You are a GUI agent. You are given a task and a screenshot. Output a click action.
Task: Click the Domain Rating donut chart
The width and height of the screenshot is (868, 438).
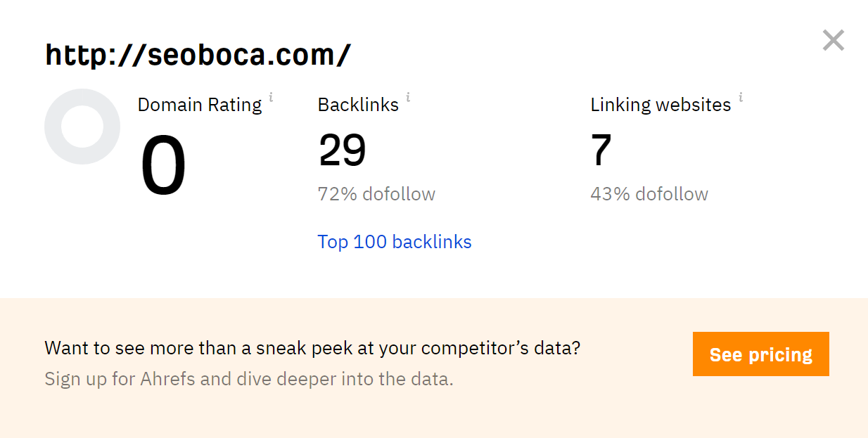coord(82,127)
